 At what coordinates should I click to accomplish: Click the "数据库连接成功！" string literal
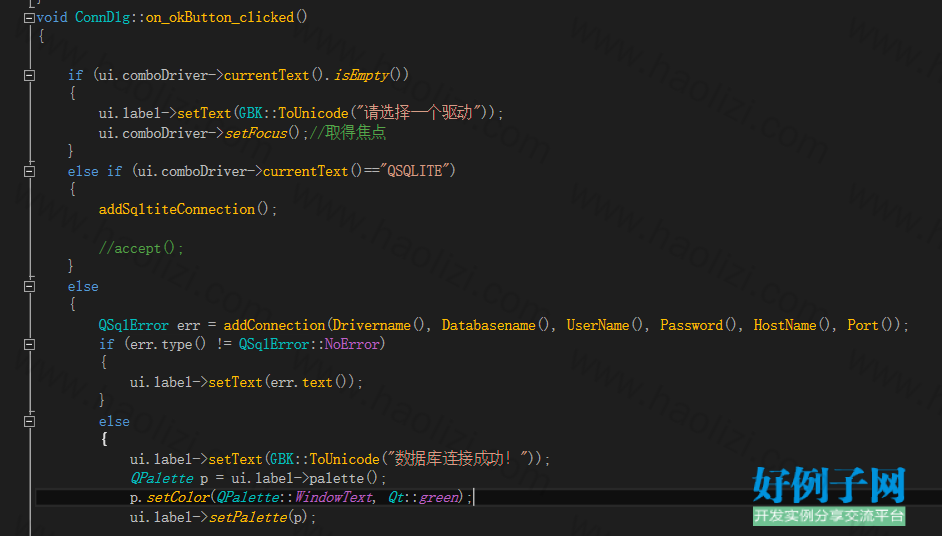click(x=457, y=459)
